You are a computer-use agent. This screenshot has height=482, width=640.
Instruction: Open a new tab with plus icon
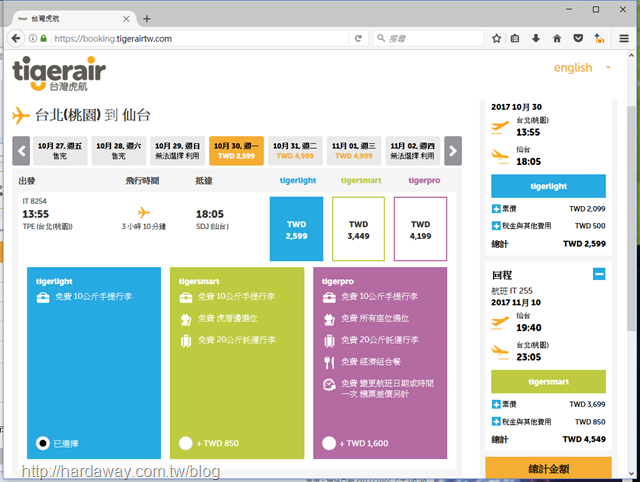[x=147, y=19]
